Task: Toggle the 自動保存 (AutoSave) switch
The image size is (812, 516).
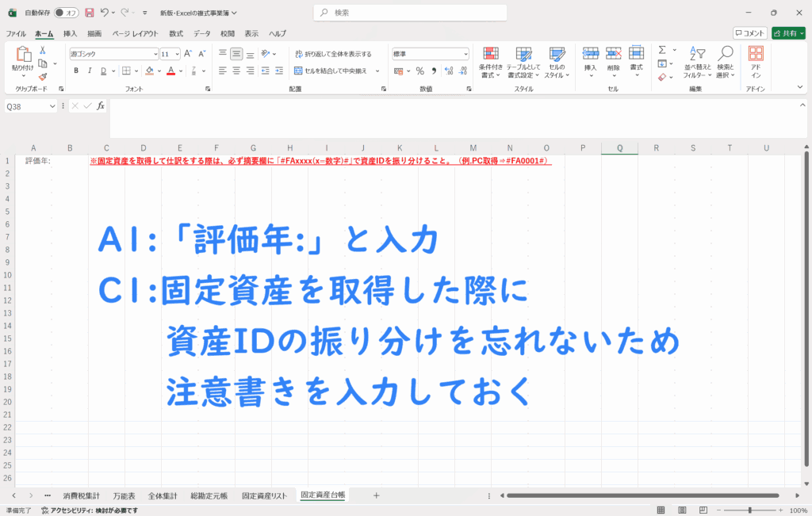Action: [x=67, y=13]
